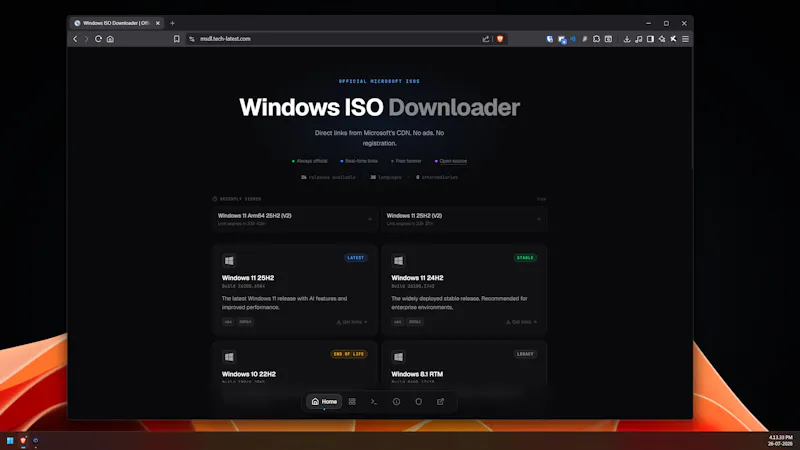The height and width of the screenshot is (450, 800).
Task: Share this page via the share icon
Action: point(486,39)
